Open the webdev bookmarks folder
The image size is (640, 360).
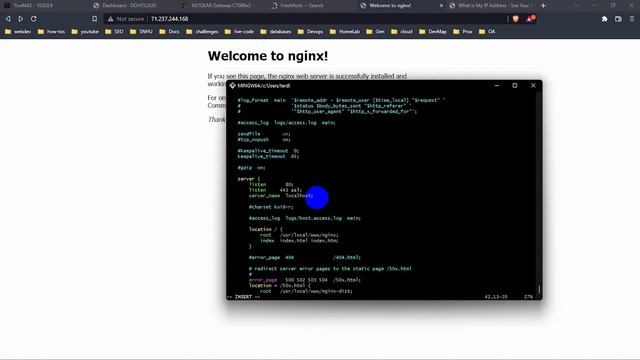click(18, 31)
